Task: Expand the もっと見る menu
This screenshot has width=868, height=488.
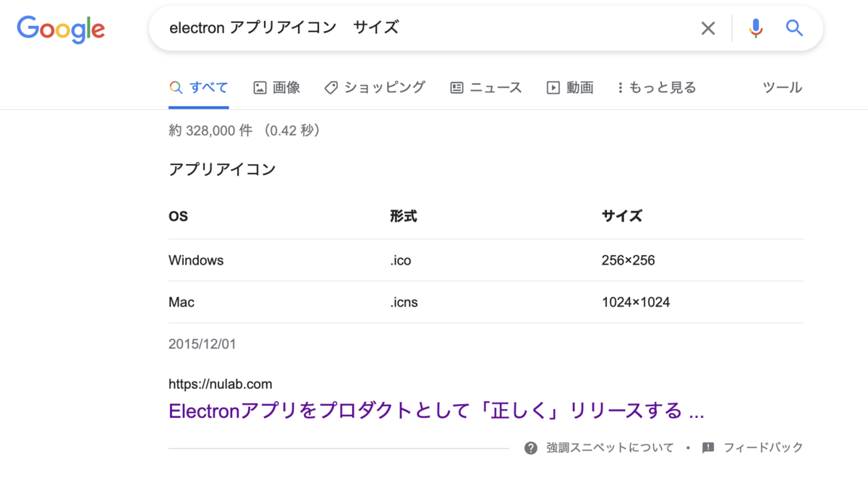Action: point(657,87)
